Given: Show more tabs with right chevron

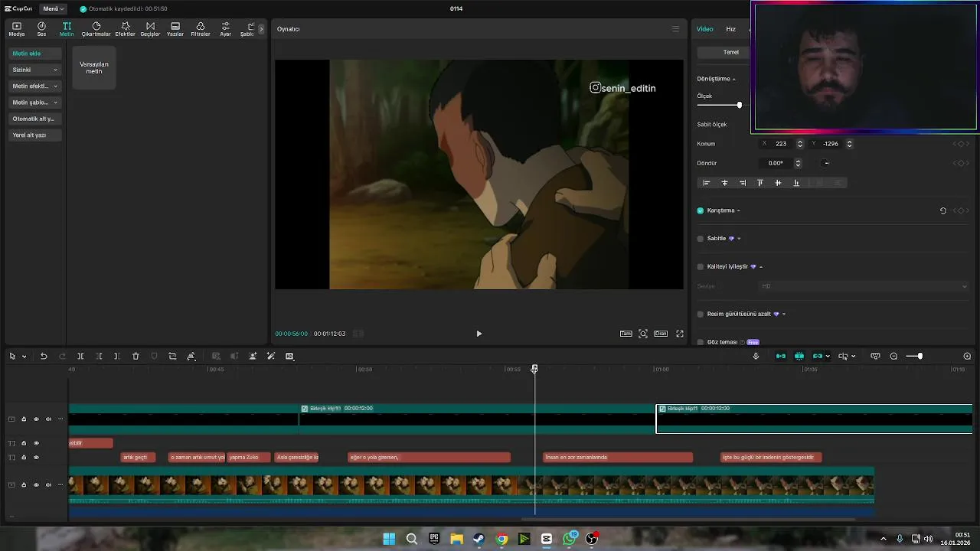Looking at the screenshot, I should [x=261, y=29].
